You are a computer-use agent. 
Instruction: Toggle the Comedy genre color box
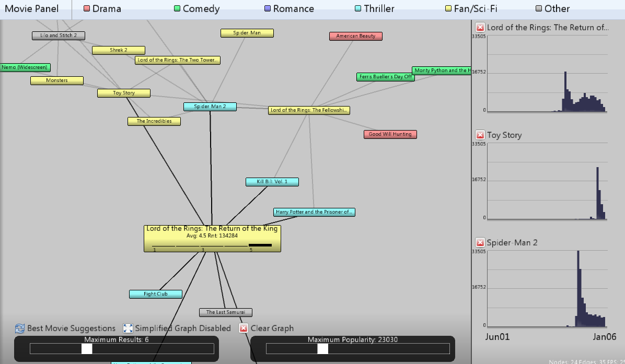pos(177,8)
